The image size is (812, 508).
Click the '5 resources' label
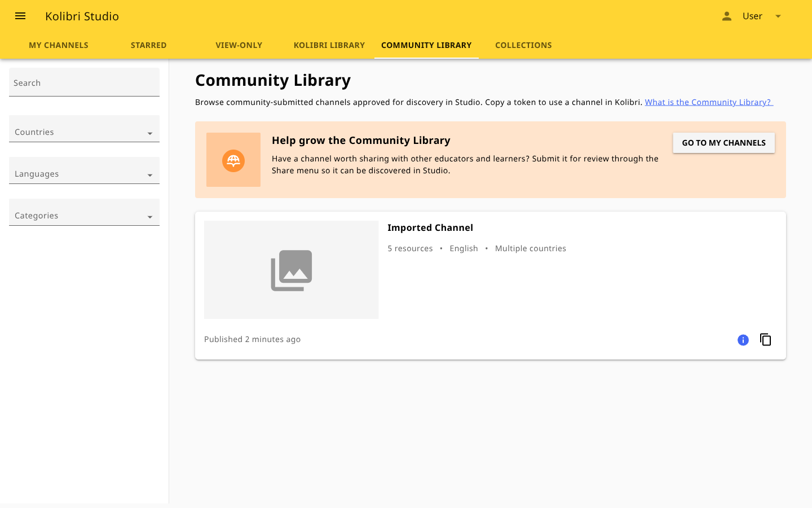click(x=410, y=248)
